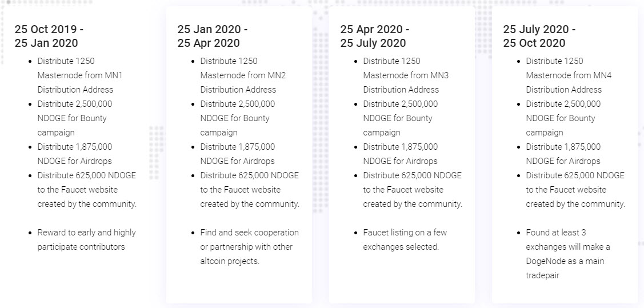The width and height of the screenshot is (644, 308).
Task: Click "NDOGE for Airdrops" in first card
Action: [74, 161]
